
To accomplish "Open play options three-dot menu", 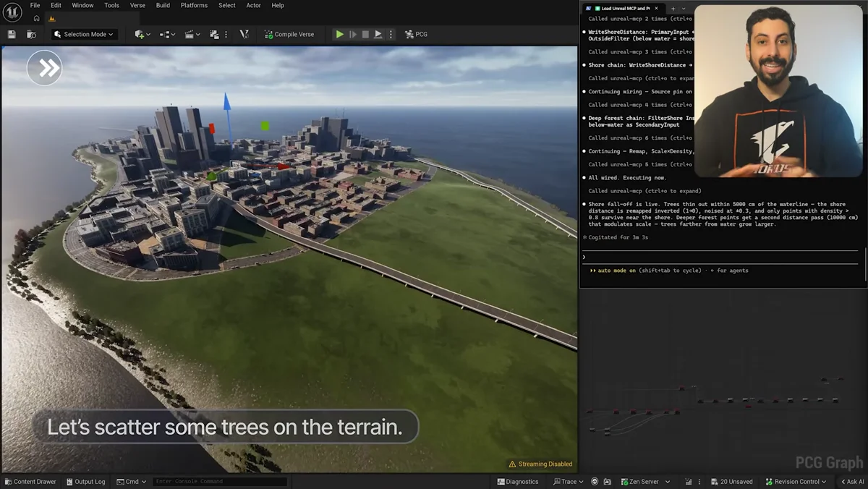I will (391, 34).
